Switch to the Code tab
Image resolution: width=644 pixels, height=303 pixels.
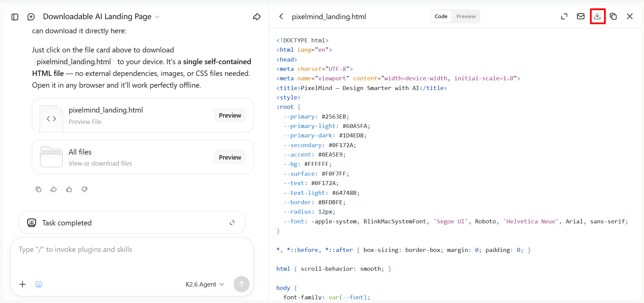point(441,16)
